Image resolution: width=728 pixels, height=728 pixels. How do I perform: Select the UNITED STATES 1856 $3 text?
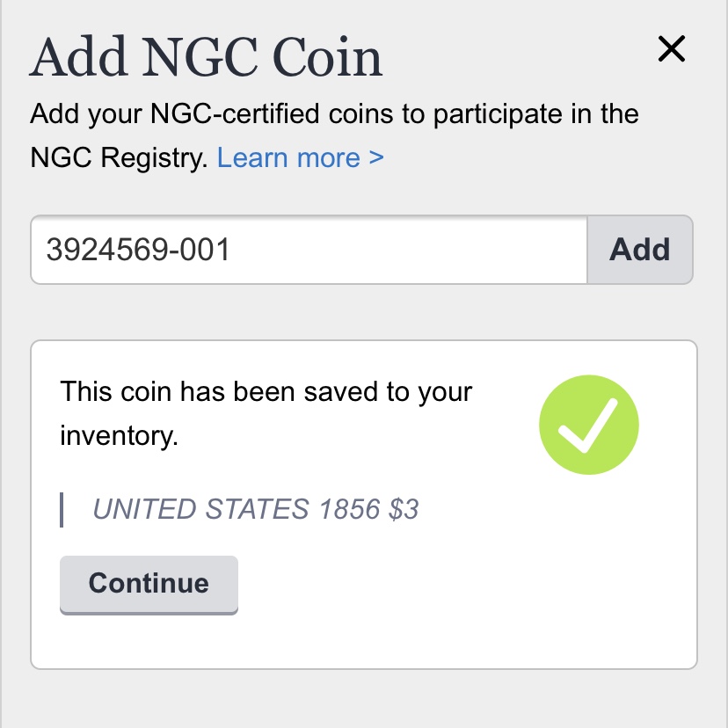(x=256, y=509)
